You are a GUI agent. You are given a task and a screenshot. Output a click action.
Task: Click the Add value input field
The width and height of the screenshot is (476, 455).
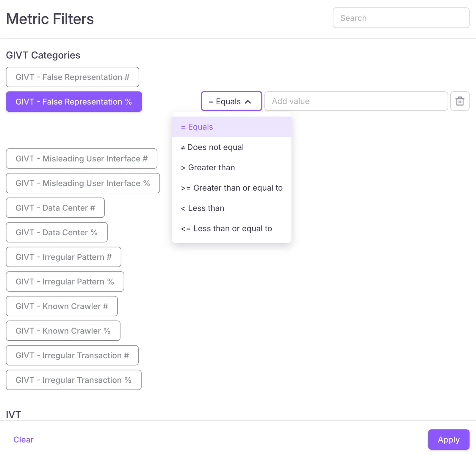tap(356, 101)
